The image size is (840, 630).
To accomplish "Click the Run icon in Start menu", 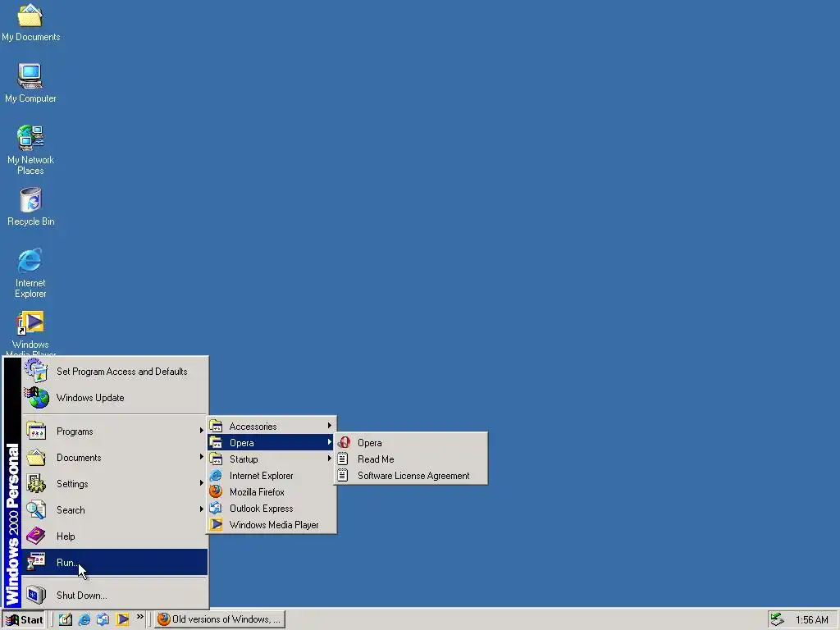I will click(x=36, y=562).
